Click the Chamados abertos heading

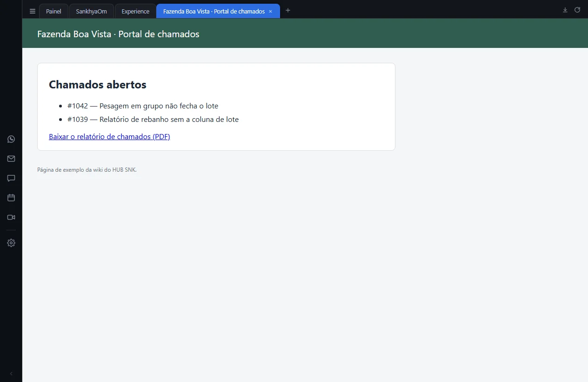(x=98, y=85)
